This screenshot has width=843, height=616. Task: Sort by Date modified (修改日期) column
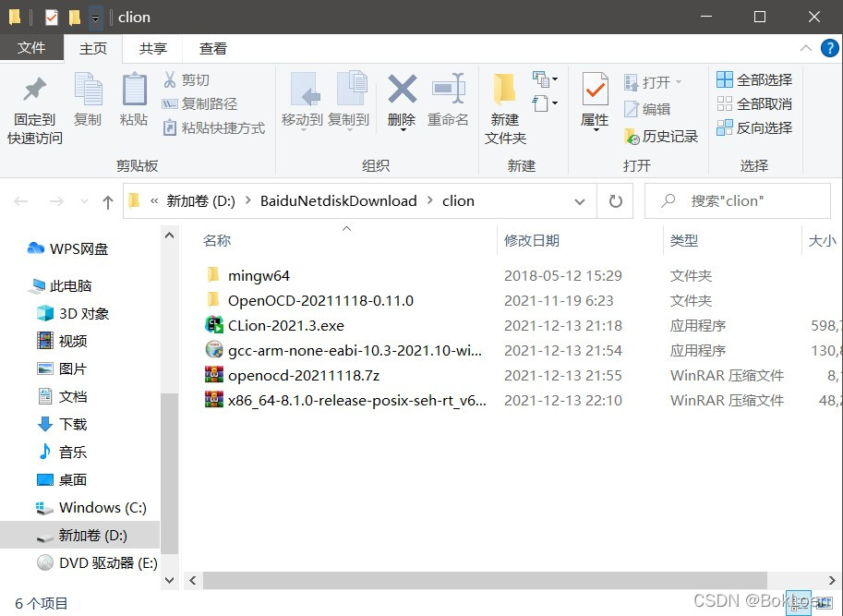532,240
